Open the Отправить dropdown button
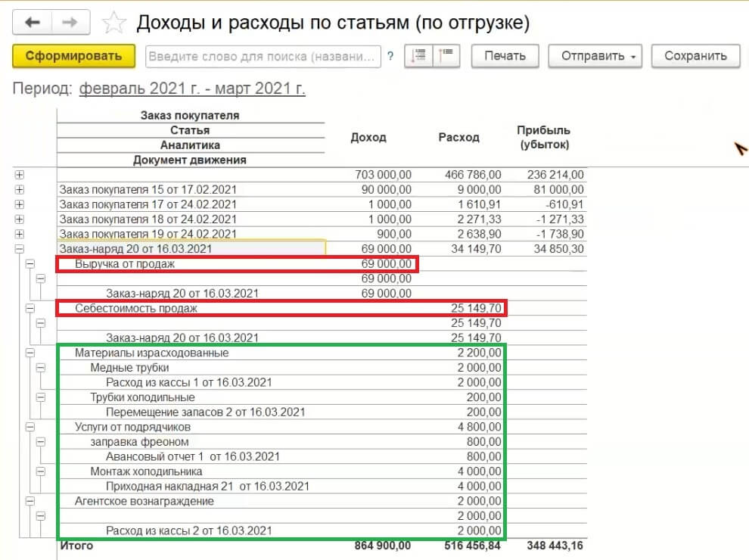The width and height of the screenshot is (749, 560). [x=595, y=56]
